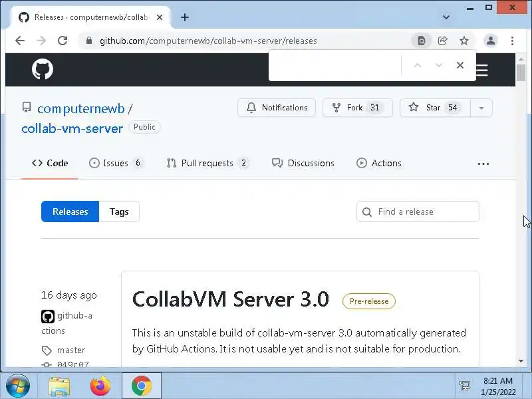The width and height of the screenshot is (532, 399).
Task: Open the CollabVM Server 3.0 release title
Action: point(230,299)
